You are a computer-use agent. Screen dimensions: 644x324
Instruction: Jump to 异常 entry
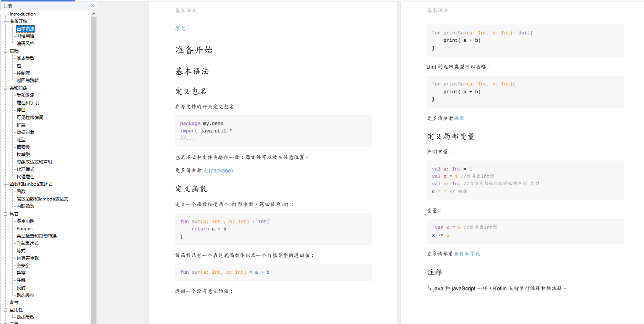click(21, 273)
